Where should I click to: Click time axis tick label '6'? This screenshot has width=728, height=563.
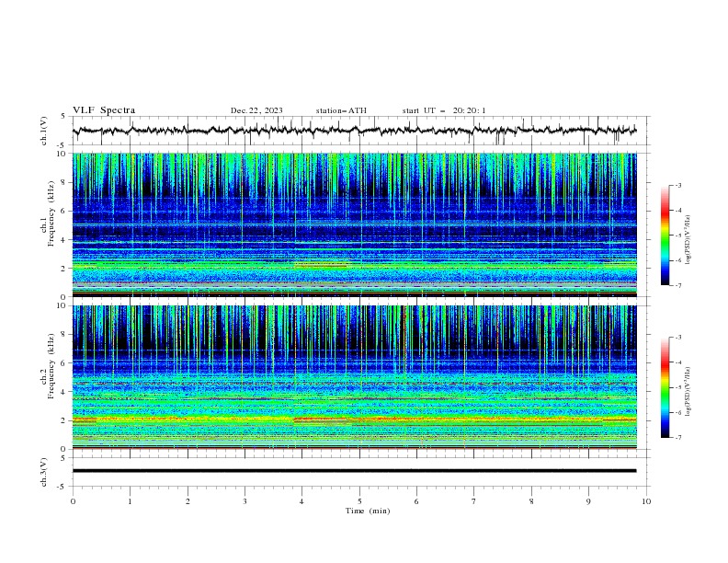click(416, 501)
